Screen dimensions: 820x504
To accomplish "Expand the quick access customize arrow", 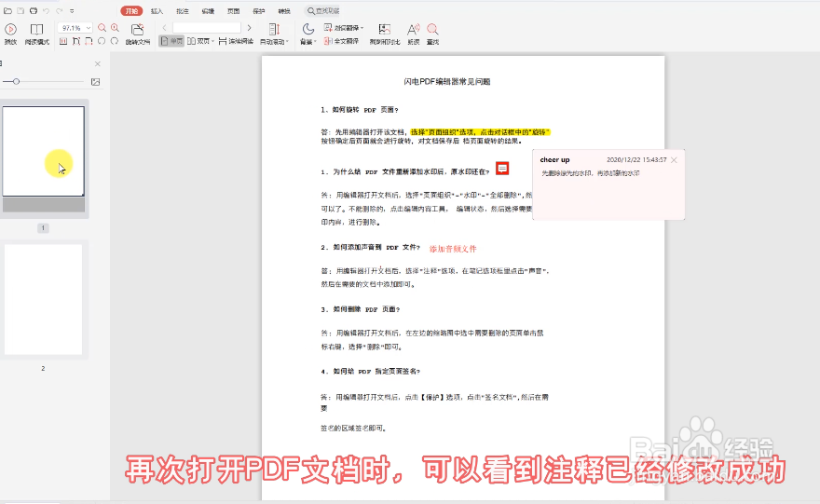I will [72, 11].
